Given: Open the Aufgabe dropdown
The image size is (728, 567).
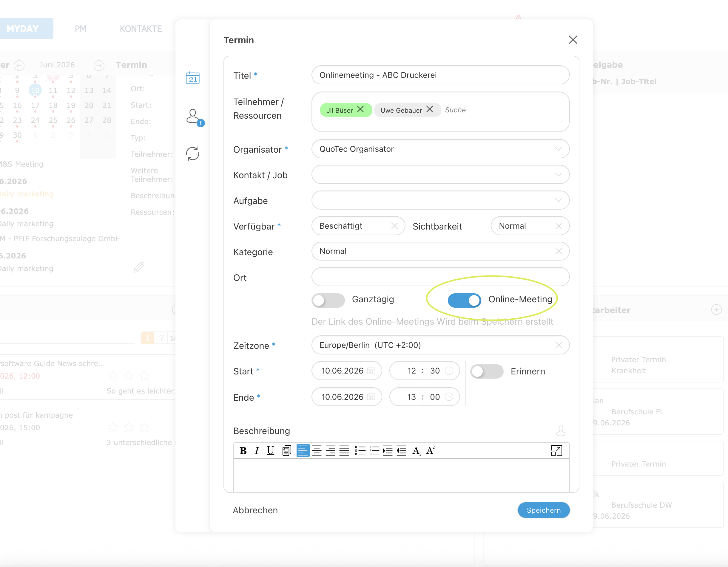Looking at the screenshot, I should 440,200.
